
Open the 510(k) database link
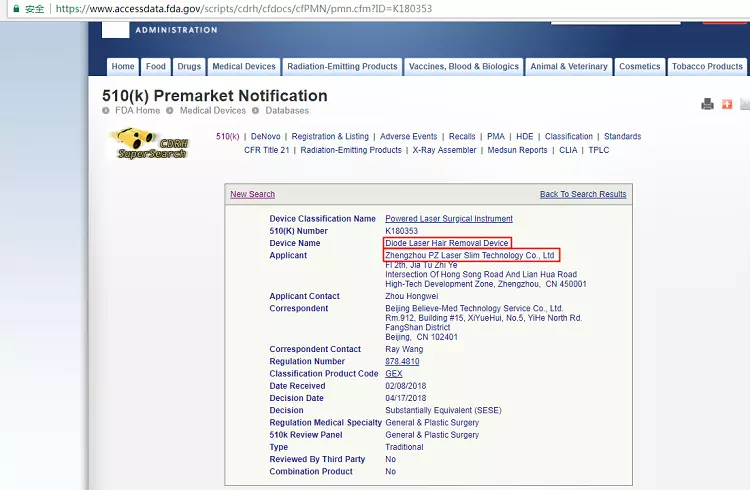(228, 136)
